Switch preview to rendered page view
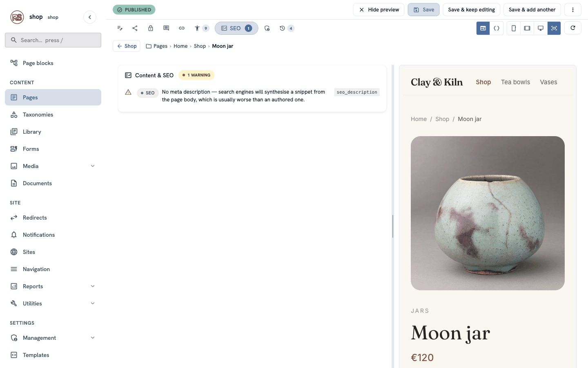Screen dimensions: 588x368 (x=483, y=28)
